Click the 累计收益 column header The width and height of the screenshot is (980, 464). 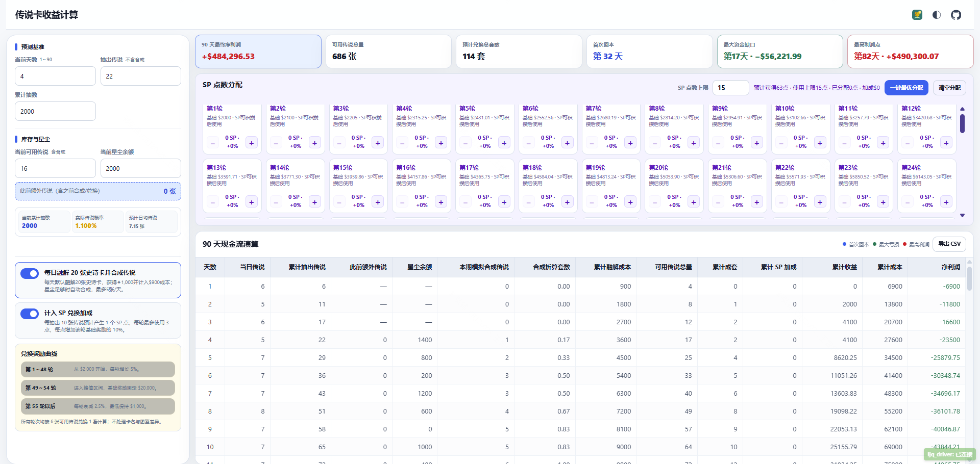tap(845, 267)
